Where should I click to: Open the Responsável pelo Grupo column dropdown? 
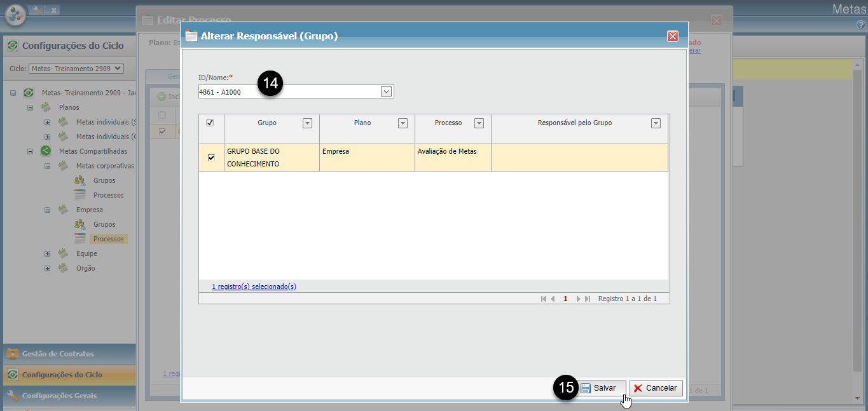point(656,123)
